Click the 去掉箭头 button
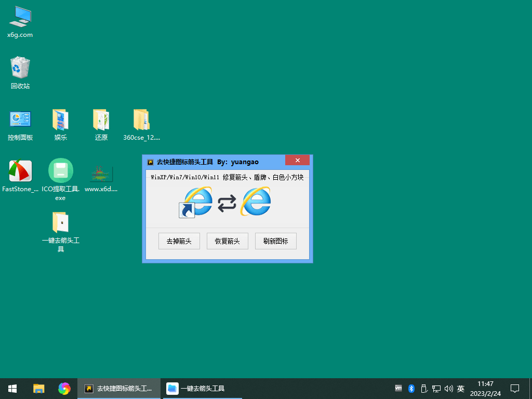This screenshot has width=532, height=399. (x=179, y=241)
